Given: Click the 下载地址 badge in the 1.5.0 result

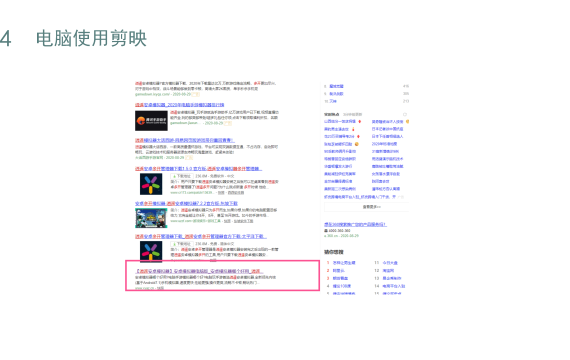Looking at the screenshot, I should tap(182, 176).
